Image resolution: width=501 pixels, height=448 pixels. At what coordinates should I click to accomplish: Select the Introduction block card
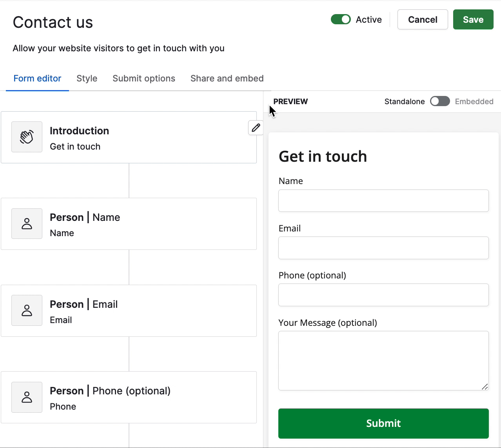[x=129, y=137]
